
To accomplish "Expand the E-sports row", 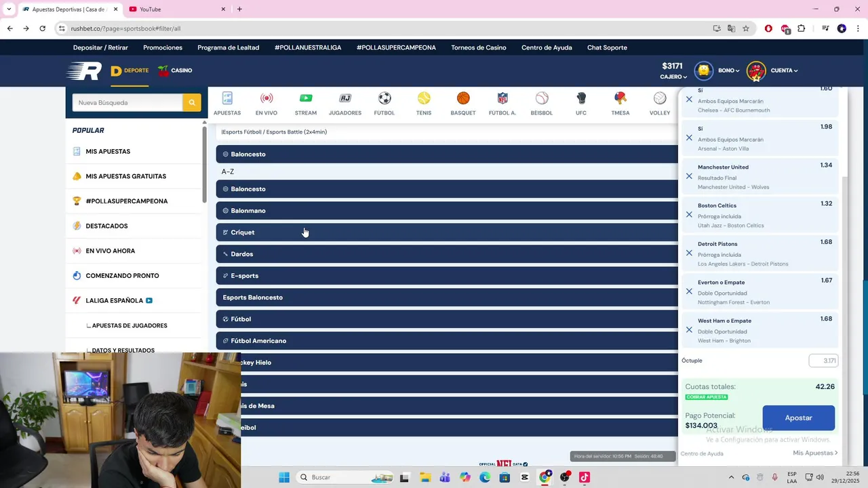I will (447, 276).
